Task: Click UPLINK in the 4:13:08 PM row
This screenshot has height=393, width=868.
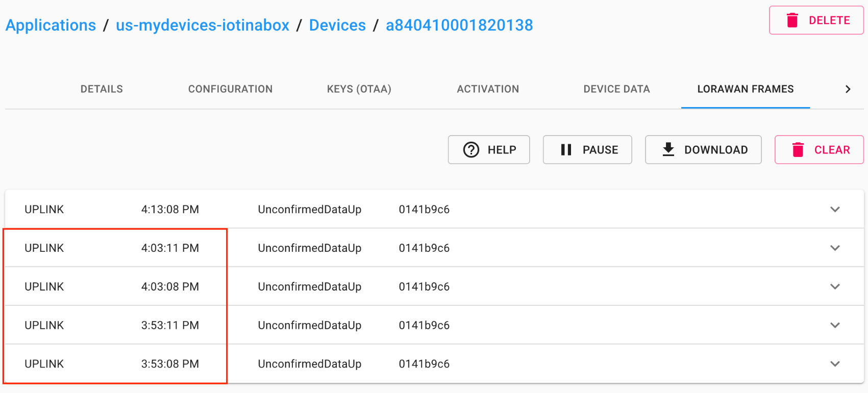Action: coord(44,209)
